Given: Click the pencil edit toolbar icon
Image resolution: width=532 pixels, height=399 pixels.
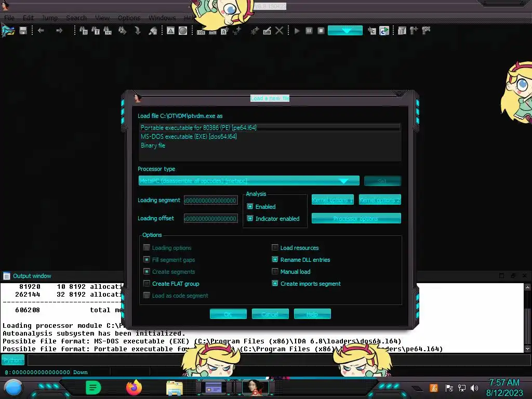Looking at the screenshot, I should pos(267,31).
